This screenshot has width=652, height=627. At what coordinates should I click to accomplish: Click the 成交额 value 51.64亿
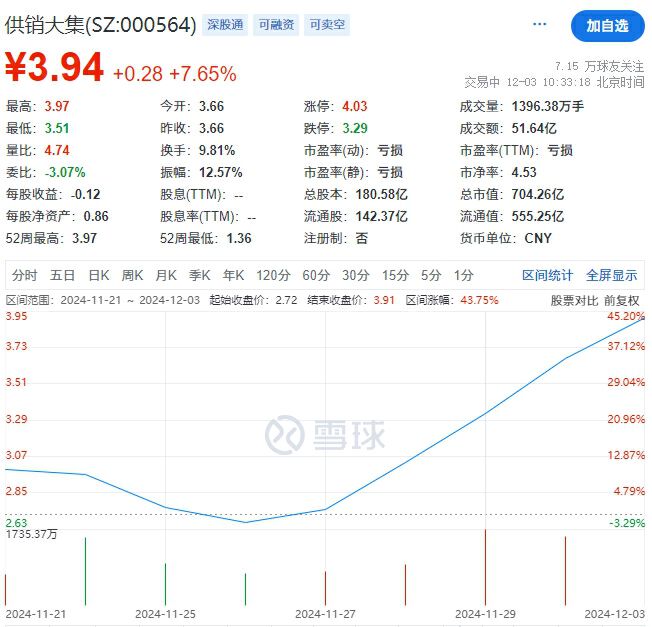[534, 128]
